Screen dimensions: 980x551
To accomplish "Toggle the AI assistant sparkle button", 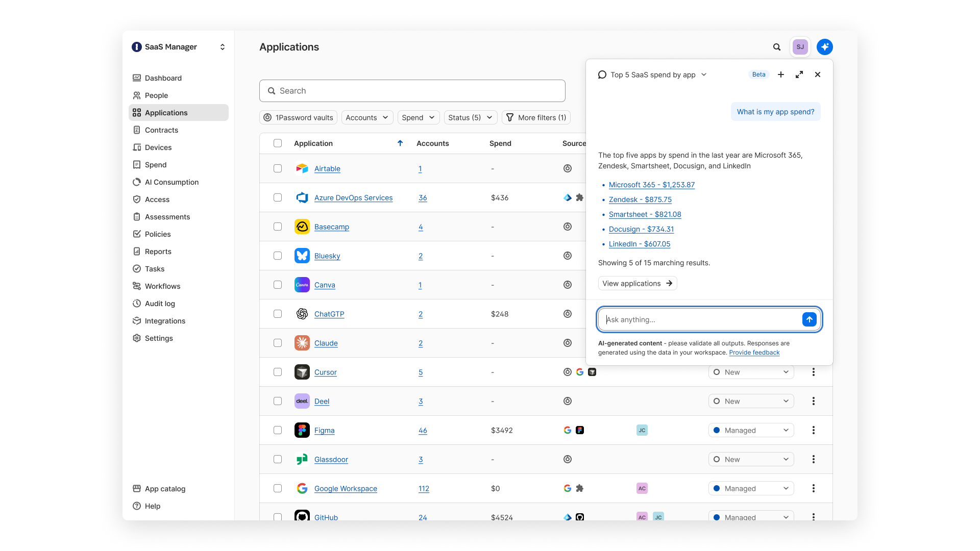I will 825,47.
